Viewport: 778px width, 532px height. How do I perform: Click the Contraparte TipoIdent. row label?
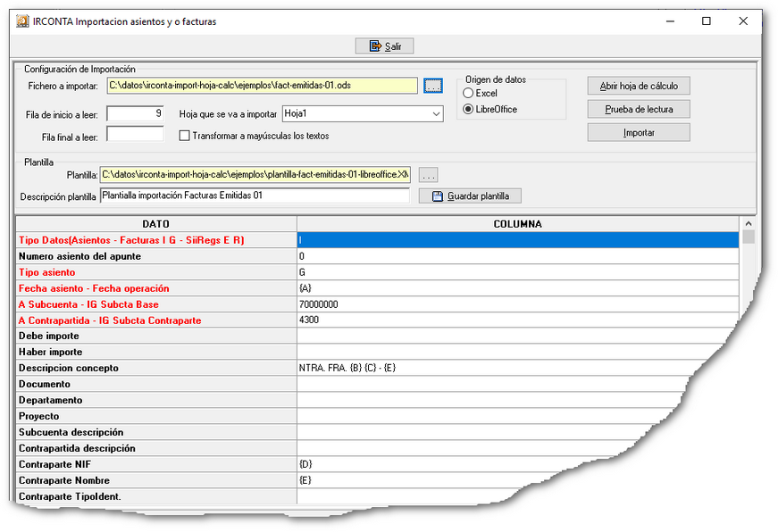[x=70, y=496]
